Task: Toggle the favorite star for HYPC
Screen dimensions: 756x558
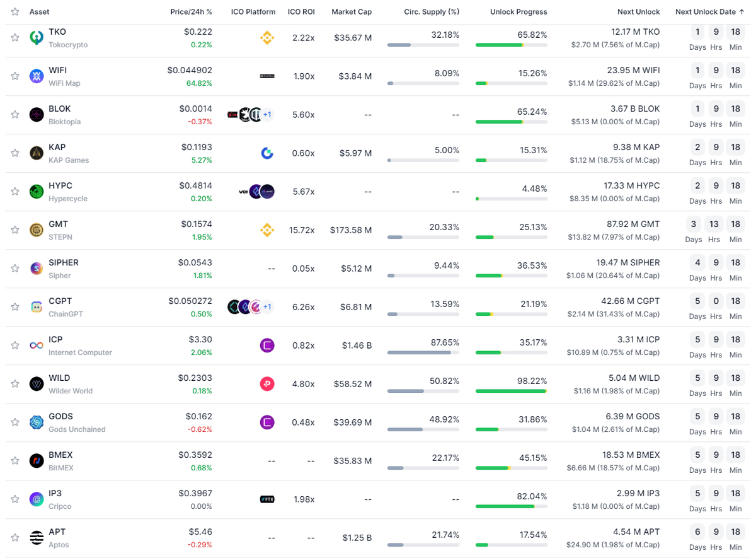Action: click(x=15, y=192)
